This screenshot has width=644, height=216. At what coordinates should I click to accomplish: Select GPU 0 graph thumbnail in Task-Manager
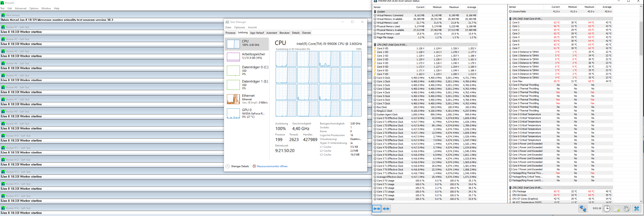click(233, 113)
